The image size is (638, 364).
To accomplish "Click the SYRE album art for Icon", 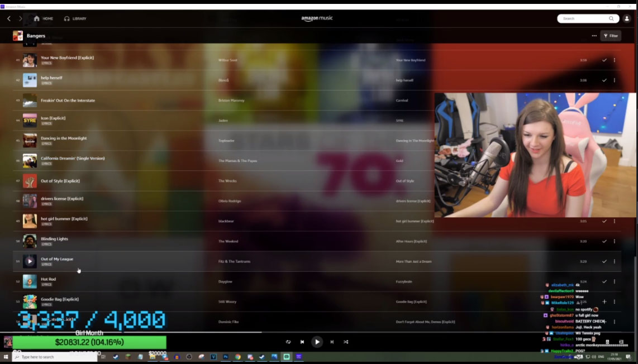I will (x=30, y=121).
